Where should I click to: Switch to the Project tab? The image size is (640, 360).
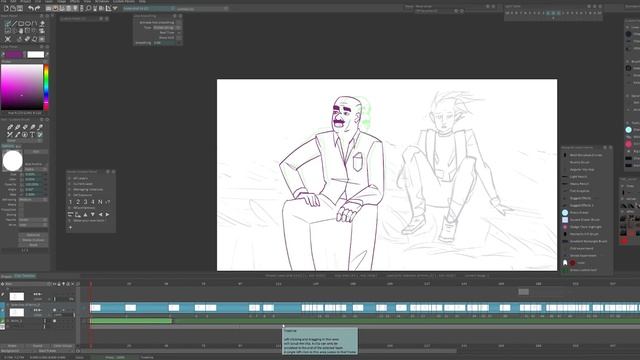click(7, 276)
